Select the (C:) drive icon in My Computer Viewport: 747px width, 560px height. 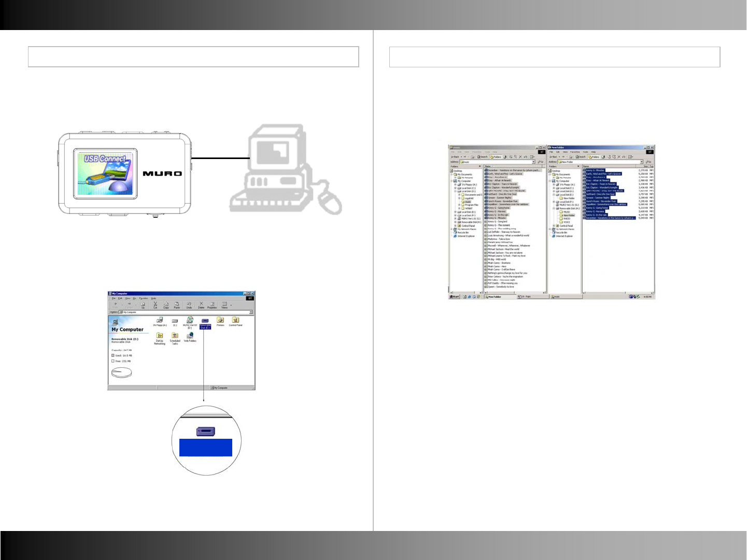pyautogui.click(x=175, y=322)
